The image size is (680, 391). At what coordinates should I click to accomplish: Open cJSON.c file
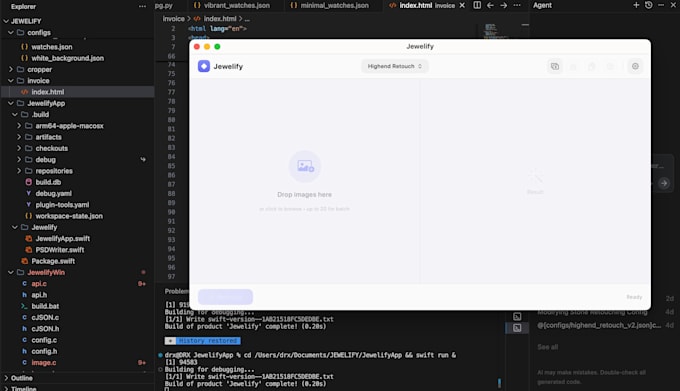click(x=45, y=317)
